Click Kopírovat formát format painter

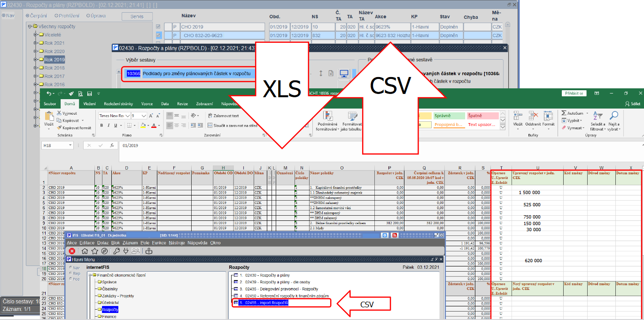(x=74, y=128)
